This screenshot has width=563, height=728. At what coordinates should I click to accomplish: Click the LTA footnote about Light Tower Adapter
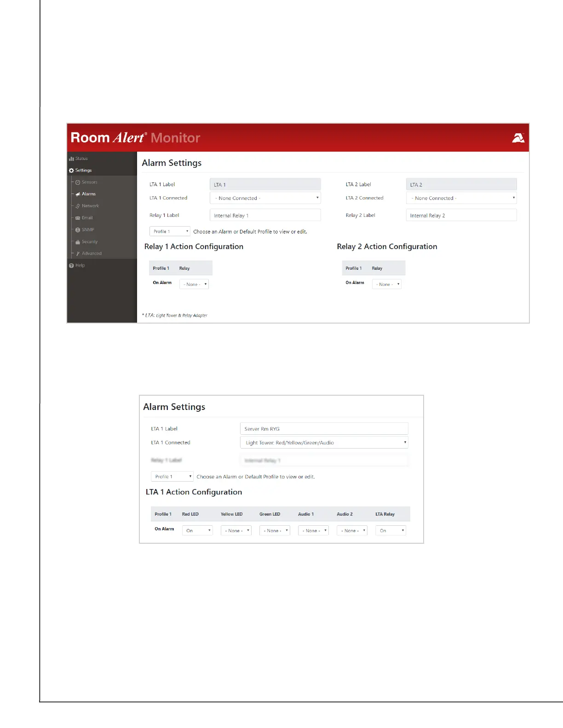tap(175, 315)
